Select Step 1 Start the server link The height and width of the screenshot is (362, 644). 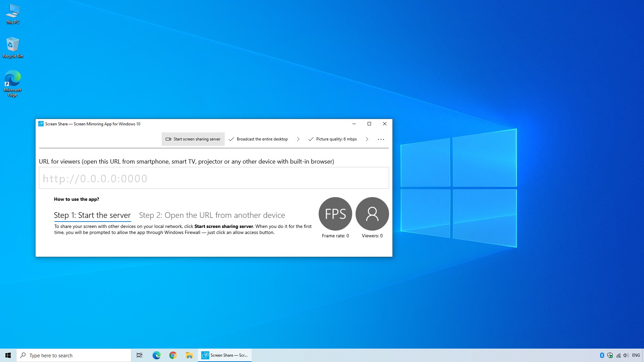[x=93, y=215]
